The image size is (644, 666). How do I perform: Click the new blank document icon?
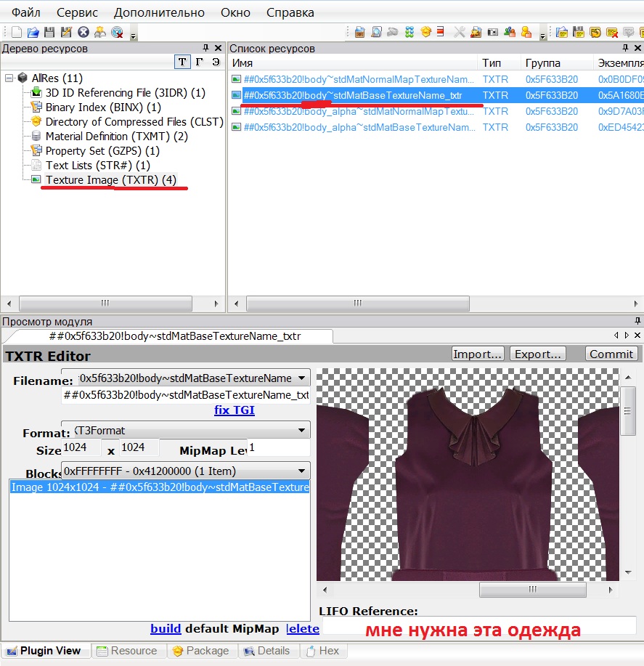pos(17,32)
